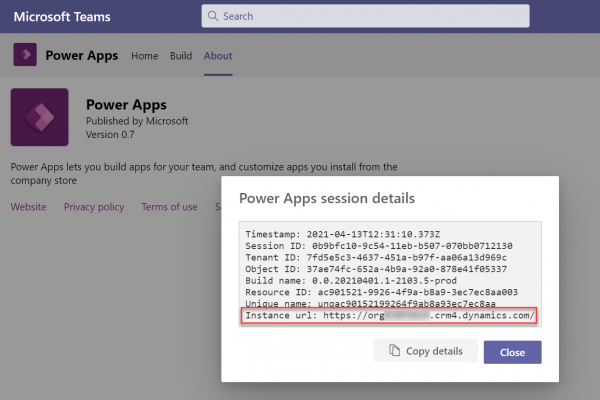Click the Build name line
Viewport: 600px width, 400px height.
click(x=351, y=281)
